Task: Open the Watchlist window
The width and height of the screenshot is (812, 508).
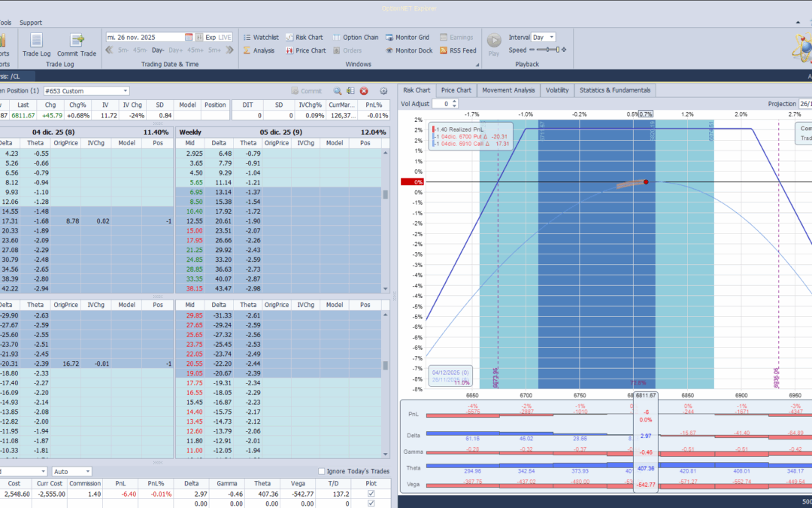Action: tap(261, 38)
